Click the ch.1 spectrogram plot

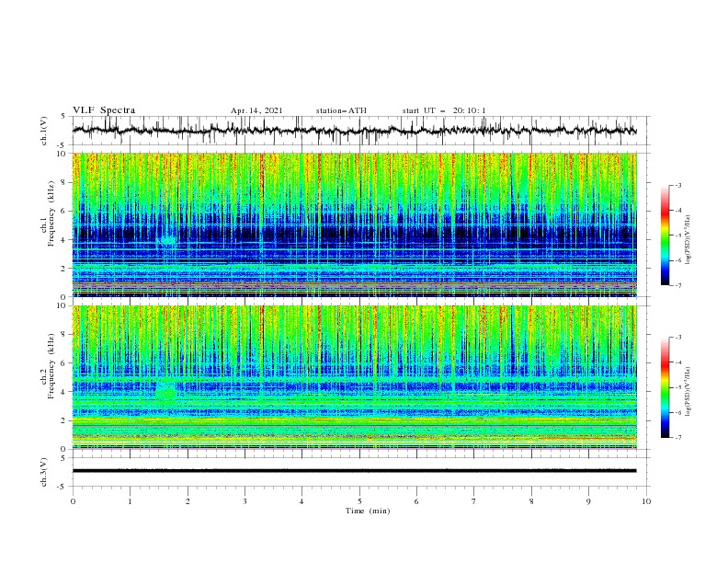tap(355, 224)
